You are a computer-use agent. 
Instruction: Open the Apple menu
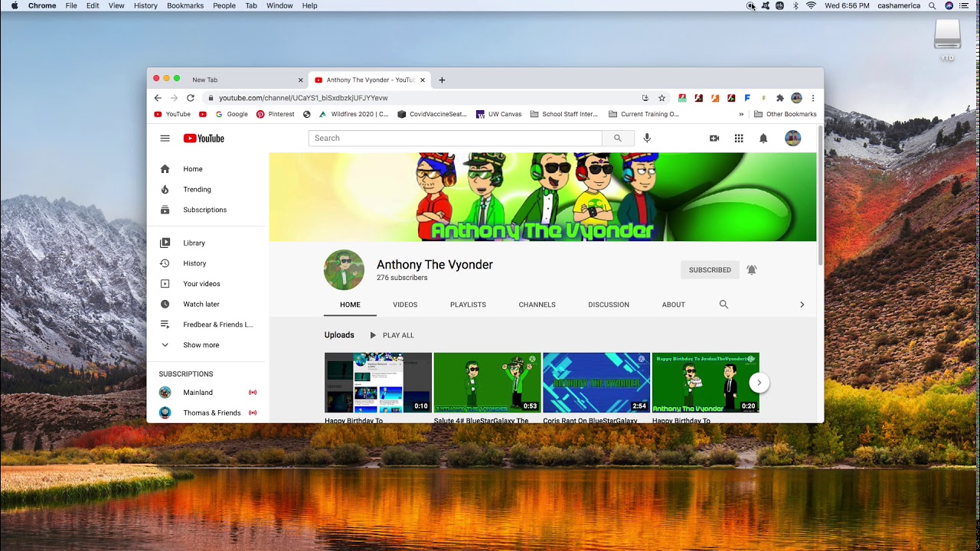coord(15,5)
